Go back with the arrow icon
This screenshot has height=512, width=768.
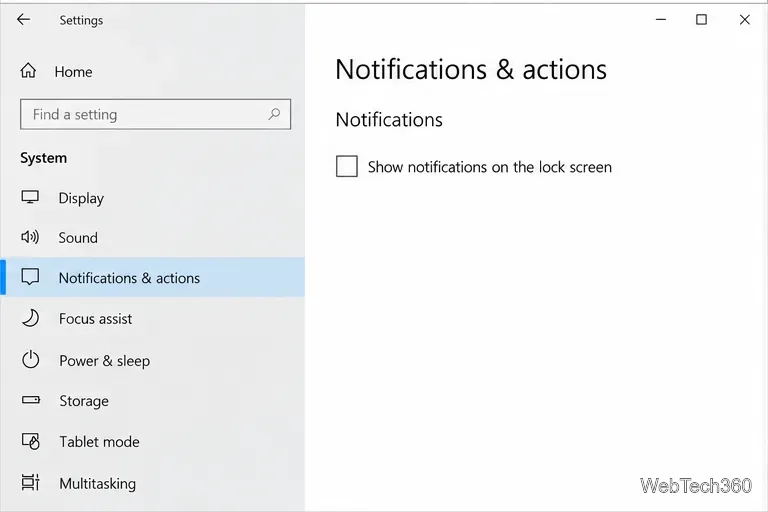[23, 20]
